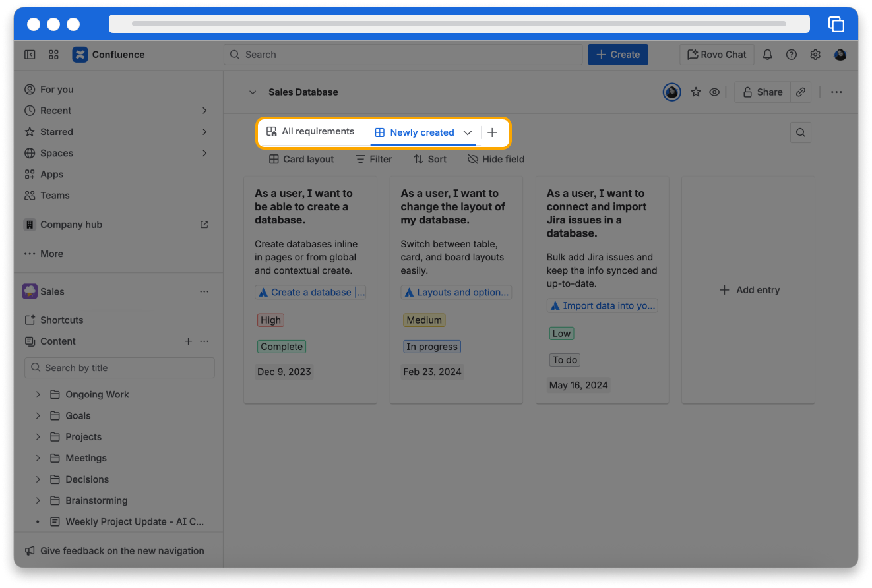Image resolution: width=872 pixels, height=588 pixels.
Task: Copy link to Sales Database
Action: [801, 92]
